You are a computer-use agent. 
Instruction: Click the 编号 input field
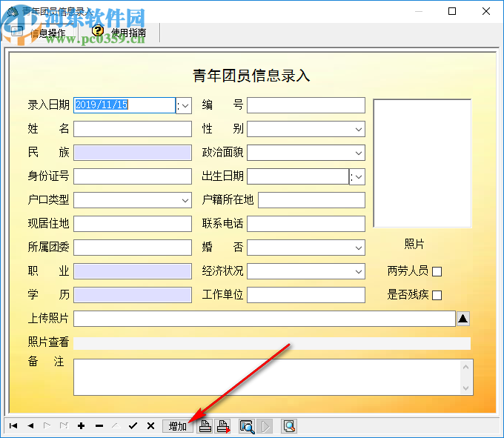[306, 105]
